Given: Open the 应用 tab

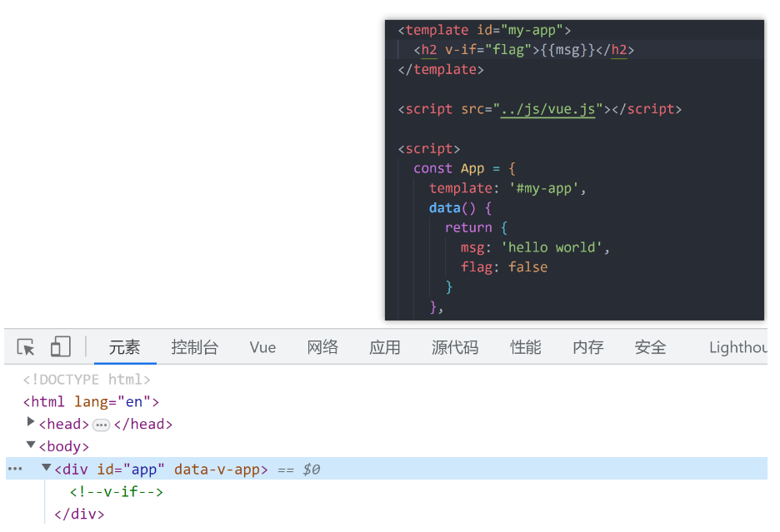Looking at the screenshot, I should pyautogui.click(x=384, y=347).
